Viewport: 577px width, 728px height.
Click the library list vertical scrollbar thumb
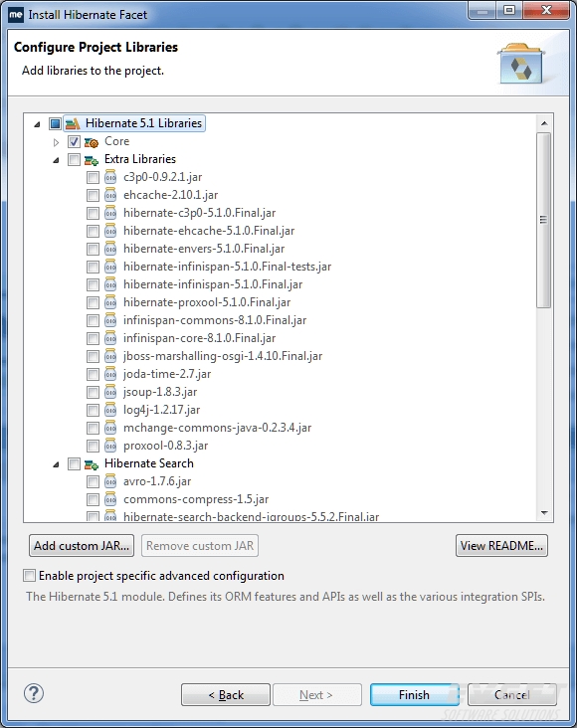[544, 220]
